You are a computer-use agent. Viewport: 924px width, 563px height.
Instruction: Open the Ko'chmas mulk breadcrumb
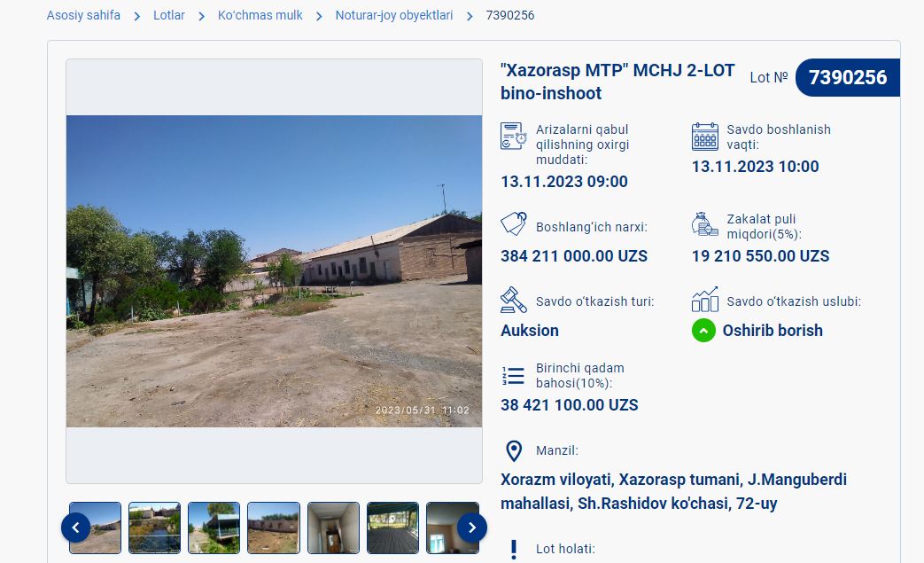tap(260, 15)
